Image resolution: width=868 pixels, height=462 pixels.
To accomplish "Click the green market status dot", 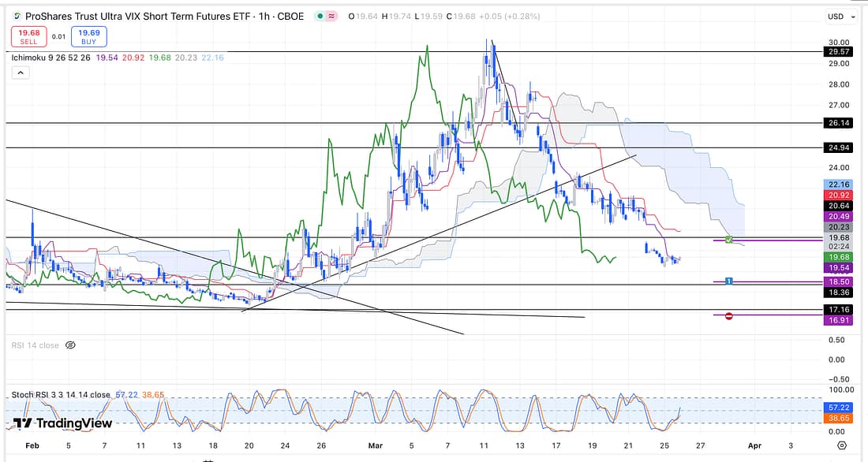I will [x=318, y=16].
